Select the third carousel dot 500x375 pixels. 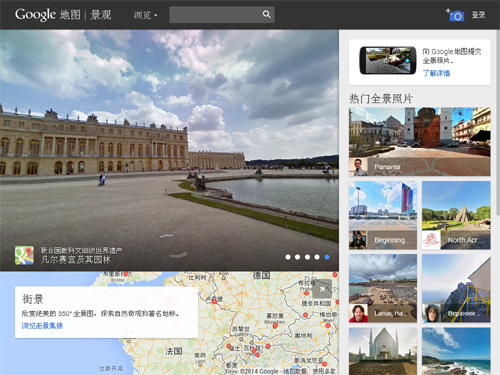pyautogui.click(x=307, y=257)
